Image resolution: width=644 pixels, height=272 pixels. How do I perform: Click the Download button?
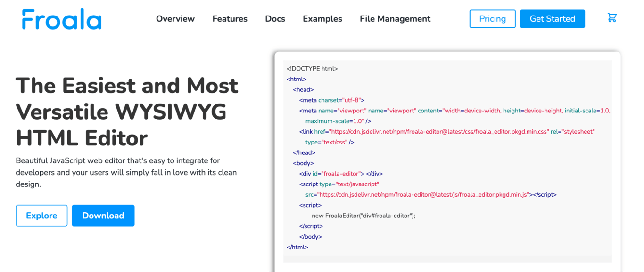click(103, 216)
